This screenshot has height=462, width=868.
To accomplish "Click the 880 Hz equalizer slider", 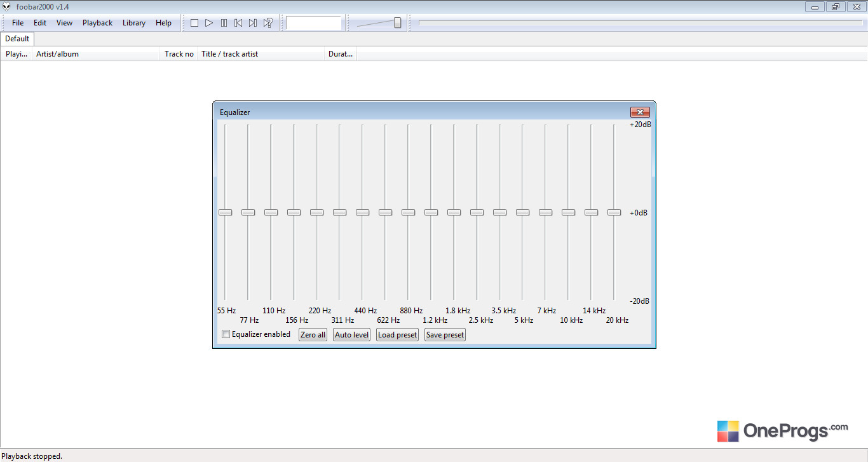I will (408, 212).
